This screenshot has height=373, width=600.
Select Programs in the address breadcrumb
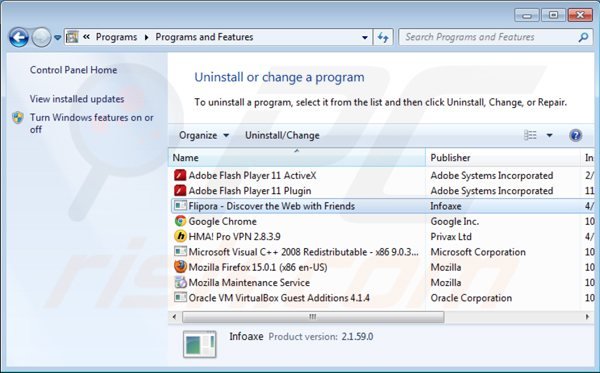116,37
